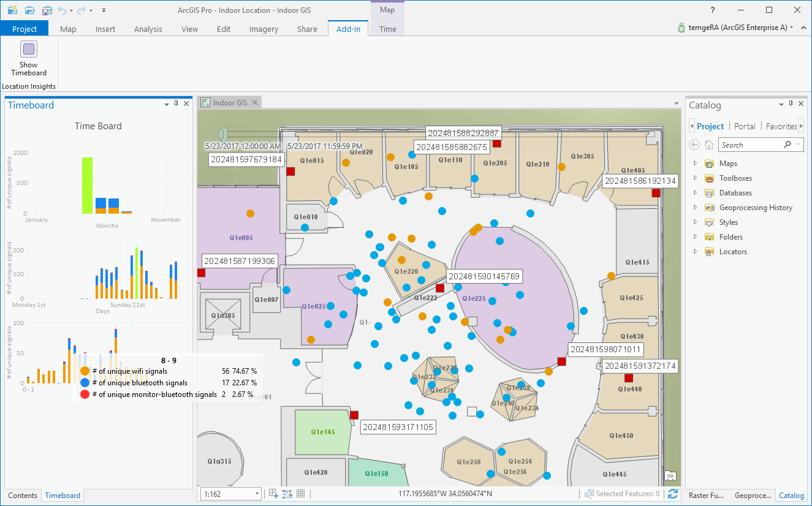
Task: Open Timeboard pane options dropdown arrow
Action: pyautogui.click(x=167, y=105)
